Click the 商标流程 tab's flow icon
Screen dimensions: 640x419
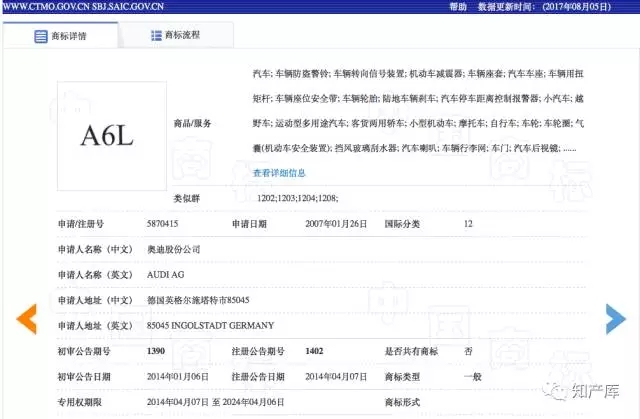tap(157, 36)
